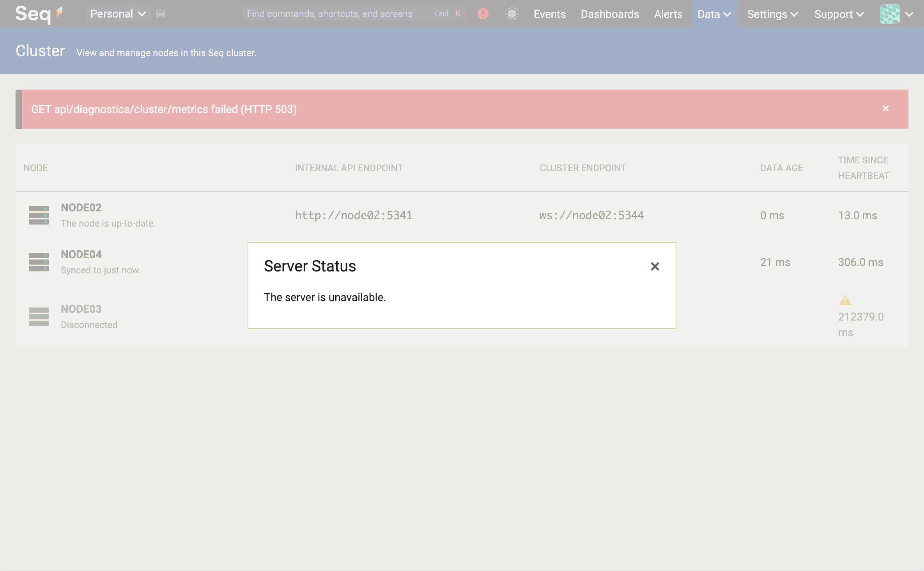Click the Node column header
The height and width of the screenshot is (571, 924).
(x=35, y=168)
